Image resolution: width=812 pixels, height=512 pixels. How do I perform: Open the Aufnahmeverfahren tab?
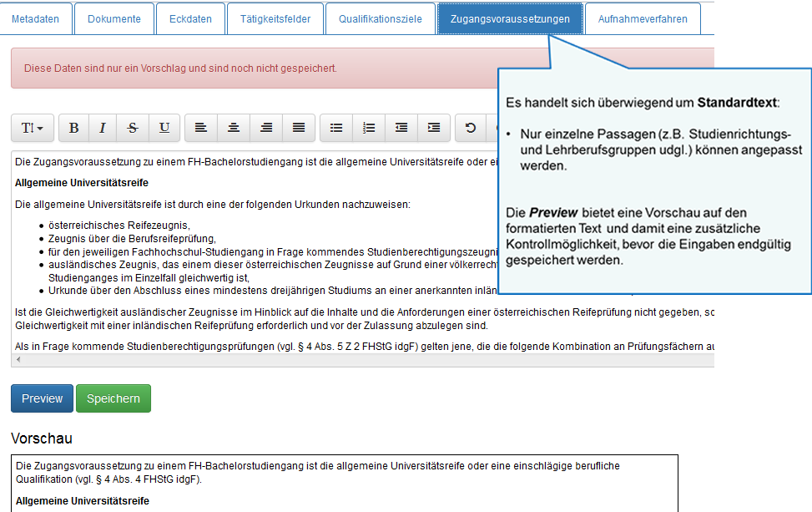(643, 18)
